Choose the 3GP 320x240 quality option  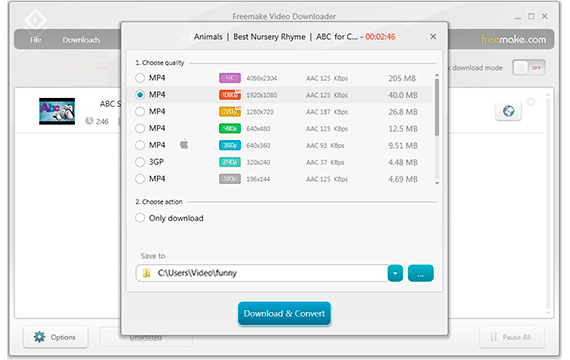(140, 162)
